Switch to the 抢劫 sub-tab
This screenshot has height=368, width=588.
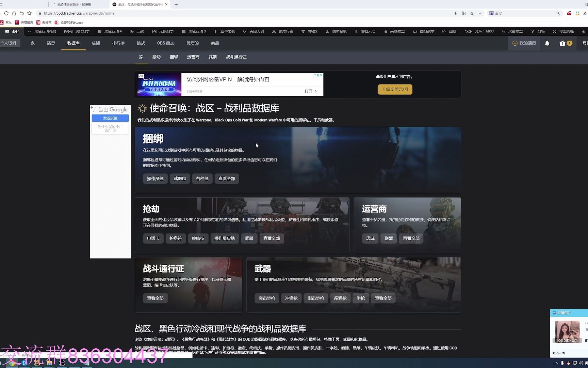(157, 57)
